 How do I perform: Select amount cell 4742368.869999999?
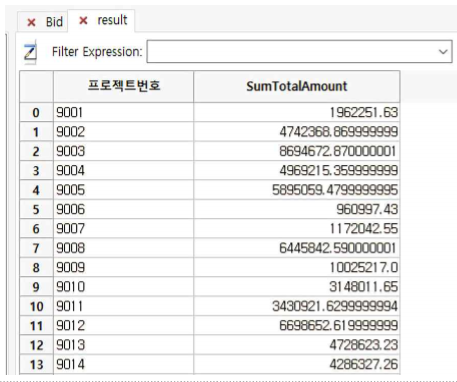click(297, 132)
